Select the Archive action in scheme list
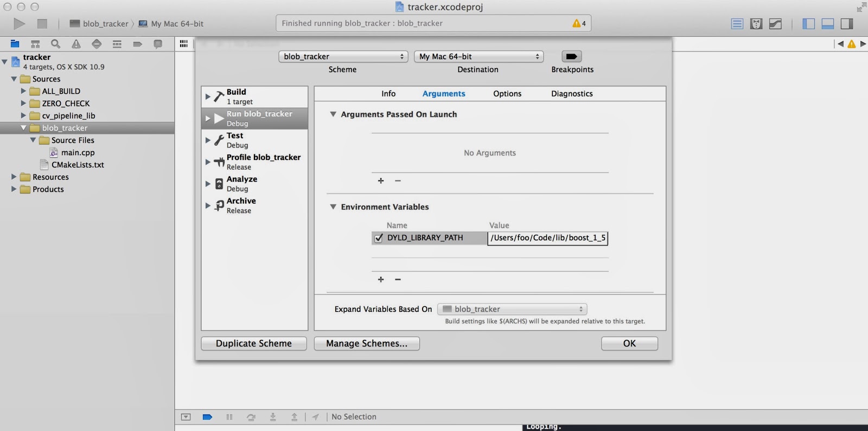 coord(254,205)
